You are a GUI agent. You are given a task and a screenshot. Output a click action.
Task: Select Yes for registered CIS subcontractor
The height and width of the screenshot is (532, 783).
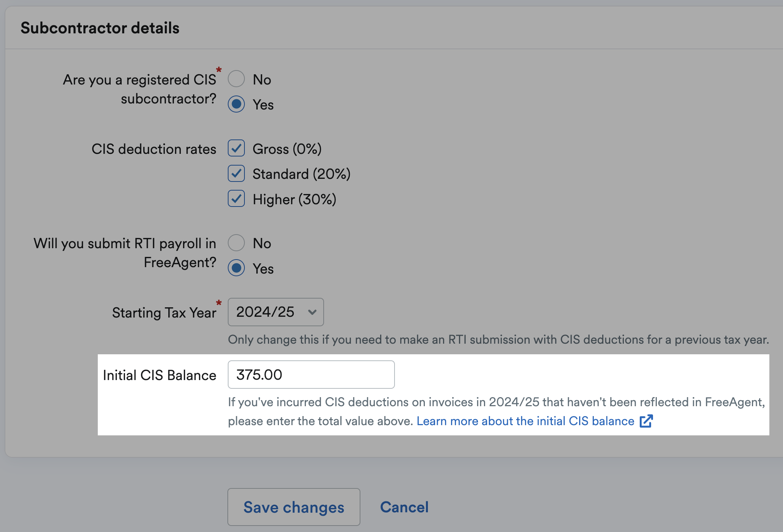[236, 104]
